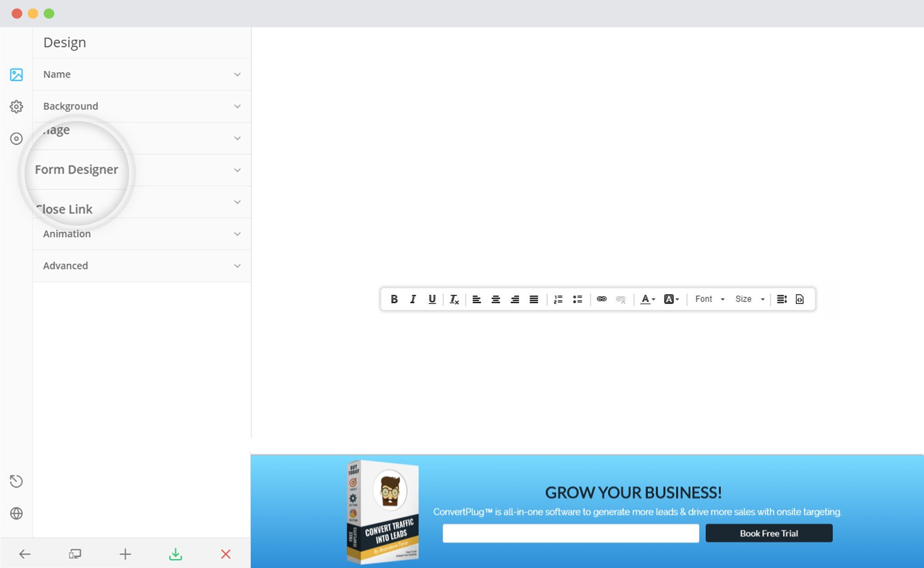Insert a bulleted list
924x568 pixels.
pyautogui.click(x=577, y=299)
